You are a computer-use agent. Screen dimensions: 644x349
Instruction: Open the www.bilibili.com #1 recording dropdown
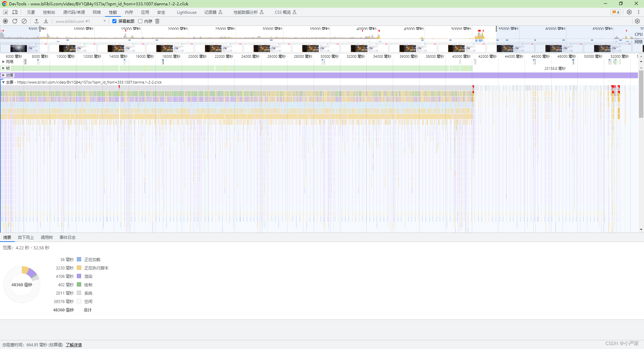coord(80,21)
